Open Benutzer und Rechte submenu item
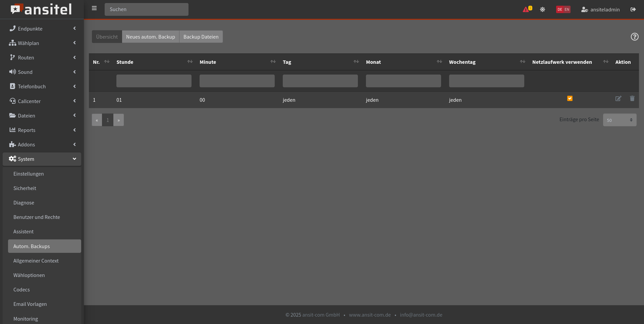644x324 pixels. [x=45, y=217]
